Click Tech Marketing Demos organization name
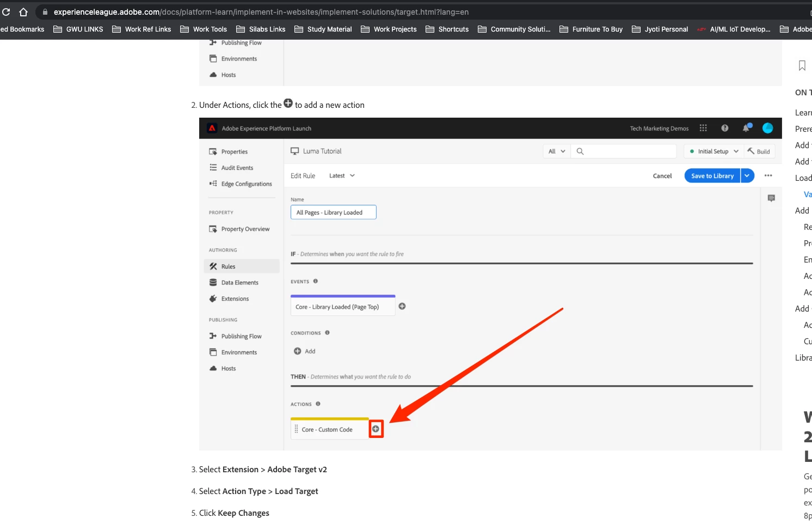Screen dimensions: 812x524 pos(659,129)
